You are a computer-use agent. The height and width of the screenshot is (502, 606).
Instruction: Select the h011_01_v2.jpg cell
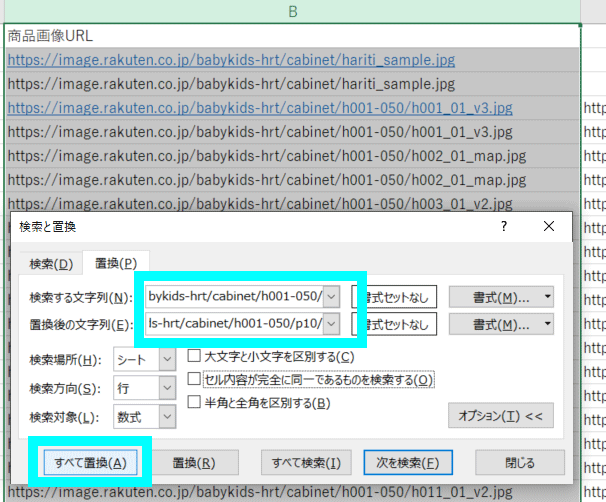pos(293,493)
